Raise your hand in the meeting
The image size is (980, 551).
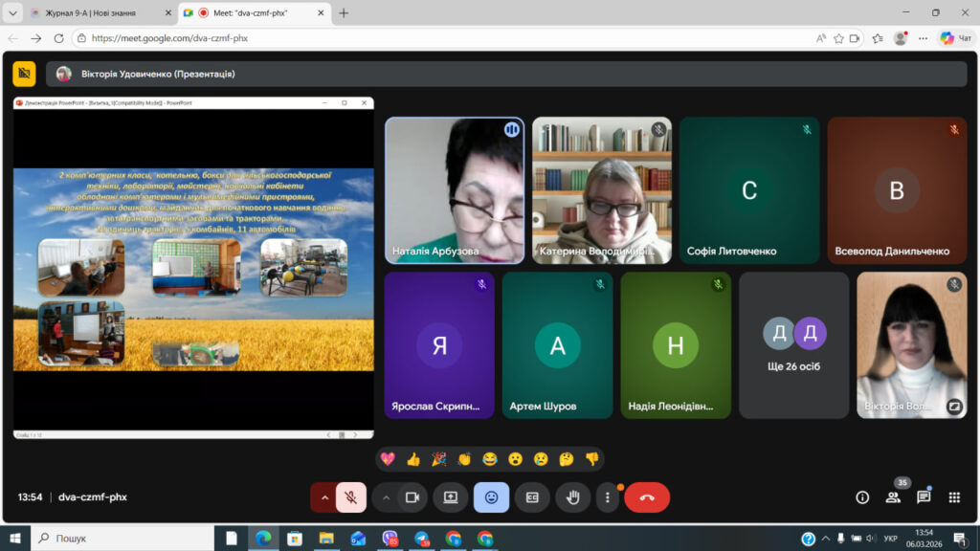573,497
